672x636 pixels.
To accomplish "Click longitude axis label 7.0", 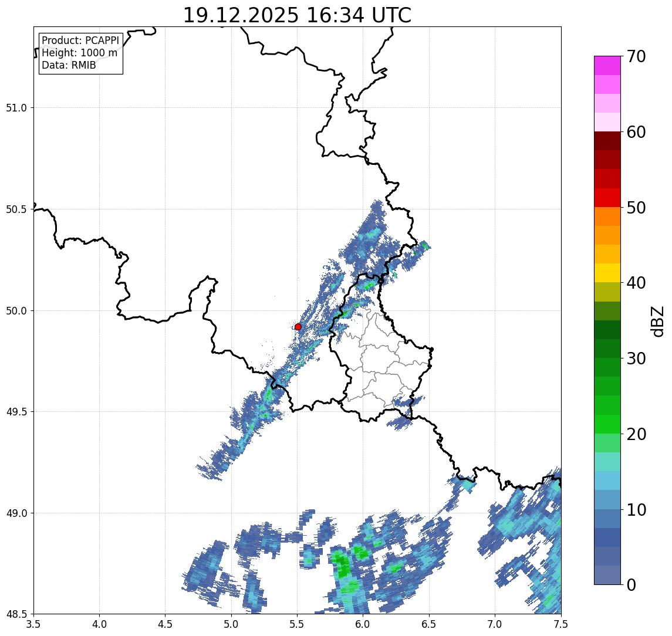I will tap(495, 624).
